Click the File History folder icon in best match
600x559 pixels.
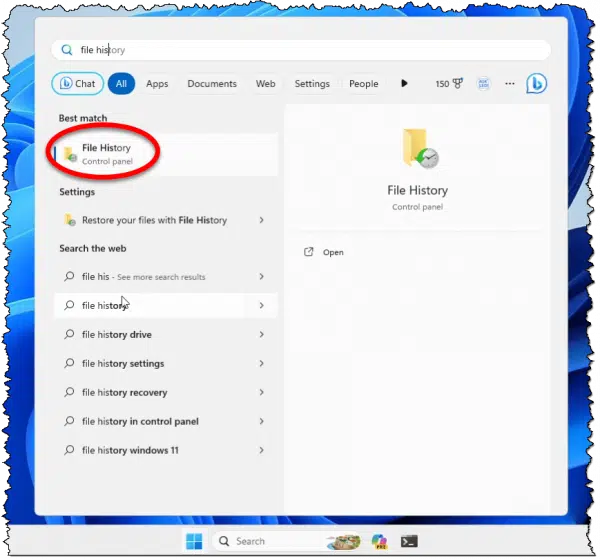(x=70, y=154)
